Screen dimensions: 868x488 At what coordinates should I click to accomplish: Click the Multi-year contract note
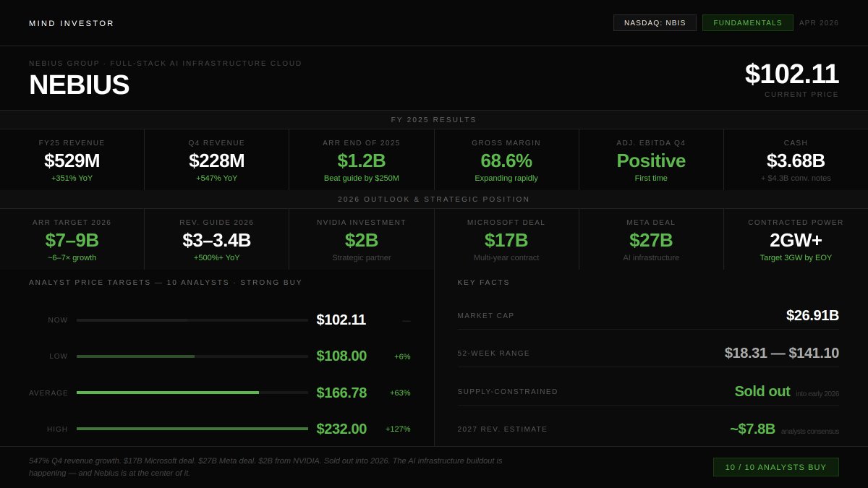coord(506,257)
